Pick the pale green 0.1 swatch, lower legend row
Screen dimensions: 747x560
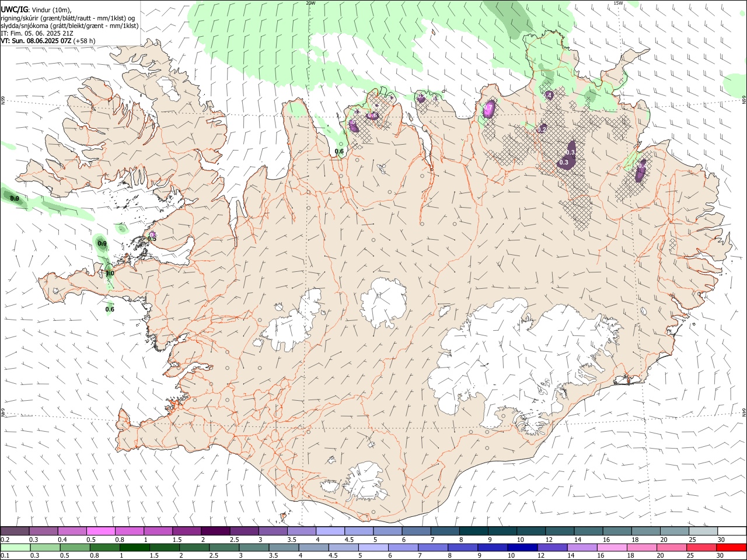pos(15,547)
